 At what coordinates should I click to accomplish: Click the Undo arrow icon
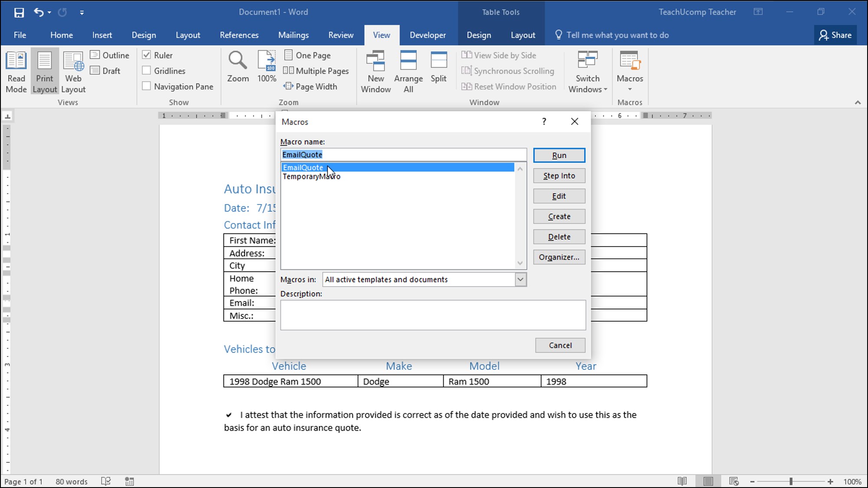(x=39, y=13)
